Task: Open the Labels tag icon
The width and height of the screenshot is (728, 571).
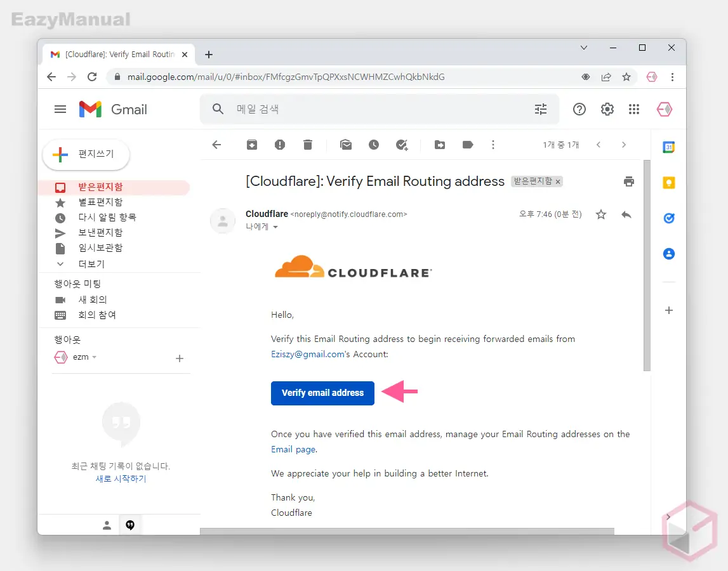Action: coord(468,145)
